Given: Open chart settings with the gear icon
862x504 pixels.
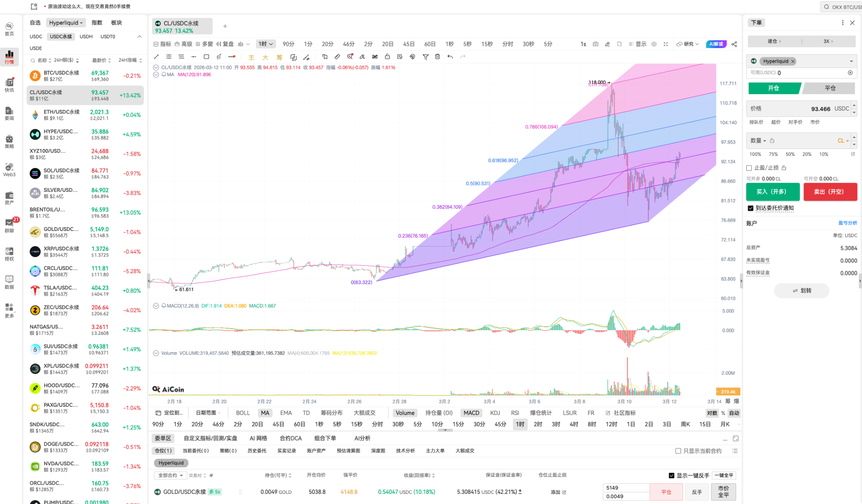Looking at the screenshot, I should click(x=654, y=44).
